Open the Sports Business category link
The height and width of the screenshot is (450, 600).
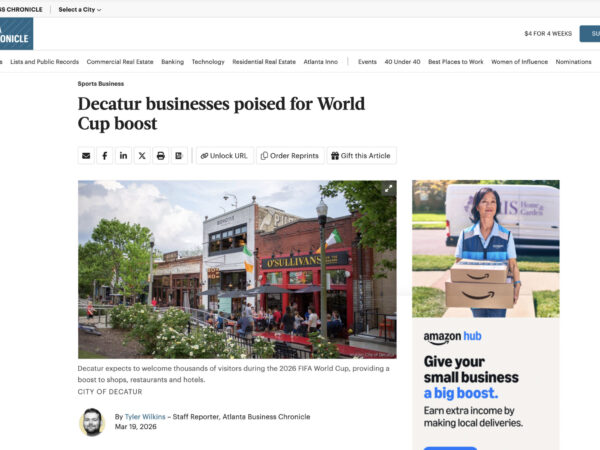click(101, 84)
